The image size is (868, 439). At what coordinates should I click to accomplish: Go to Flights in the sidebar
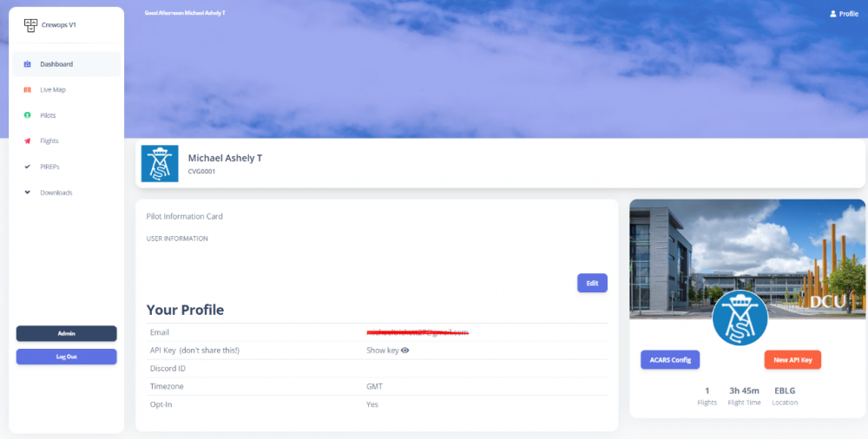(49, 141)
